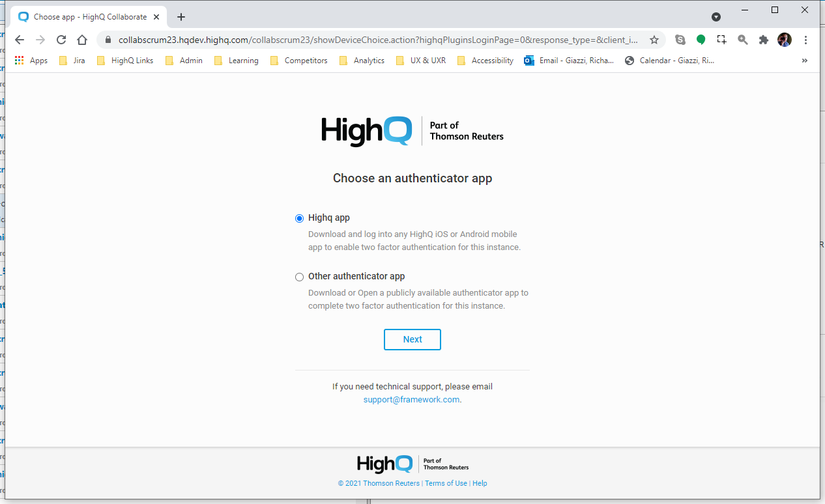Open the Competitors bookmark folder

pos(299,61)
